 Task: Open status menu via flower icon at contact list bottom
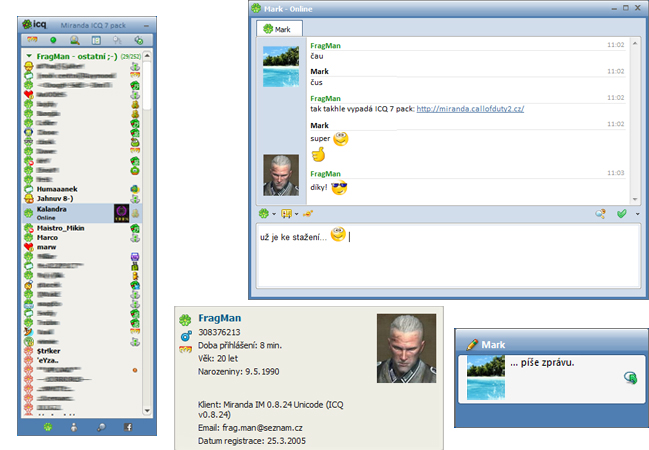click(48, 427)
